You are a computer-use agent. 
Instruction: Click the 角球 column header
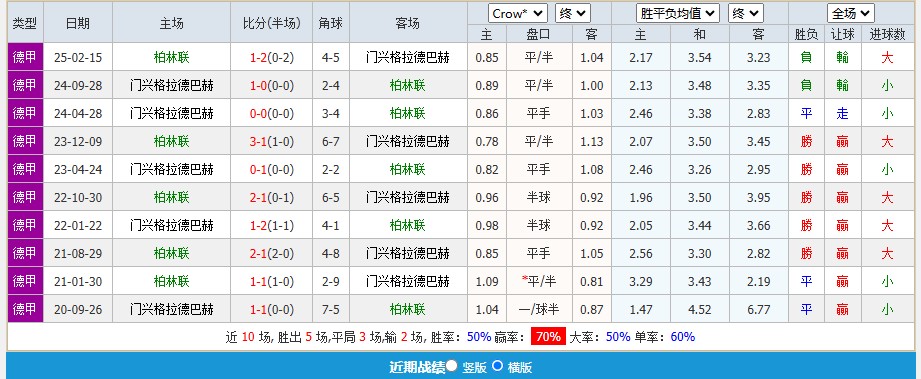point(331,24)
